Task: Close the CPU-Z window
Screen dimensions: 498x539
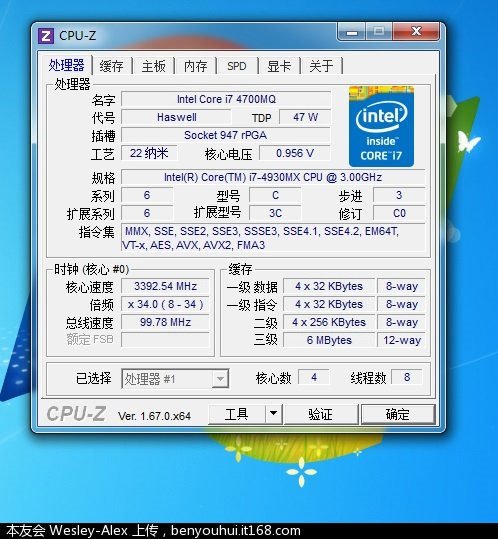Action: pyautogui.click(x=416, y=32)
